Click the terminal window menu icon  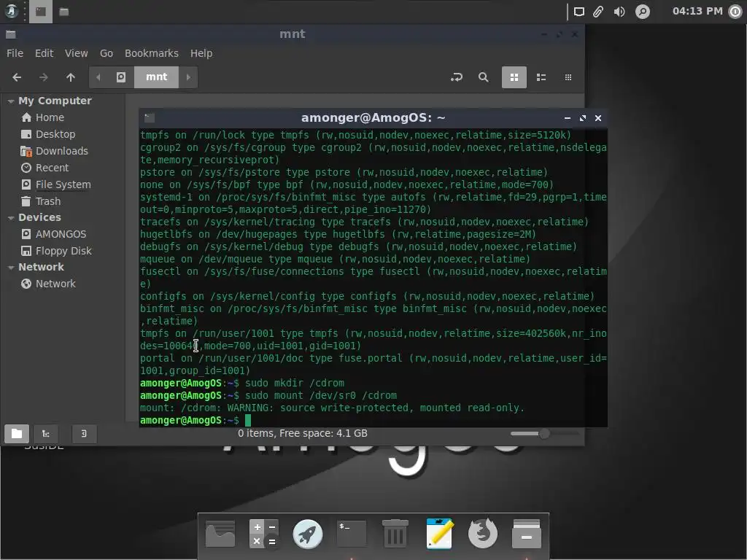pos(149,118)
